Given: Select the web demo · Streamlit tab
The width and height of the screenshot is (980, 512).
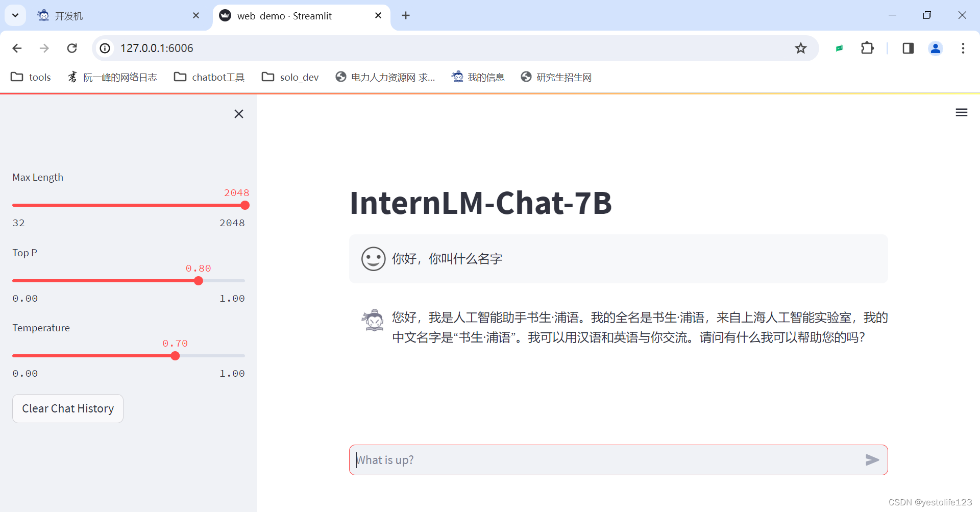Looking at the screenshot, I should [301, 16].
